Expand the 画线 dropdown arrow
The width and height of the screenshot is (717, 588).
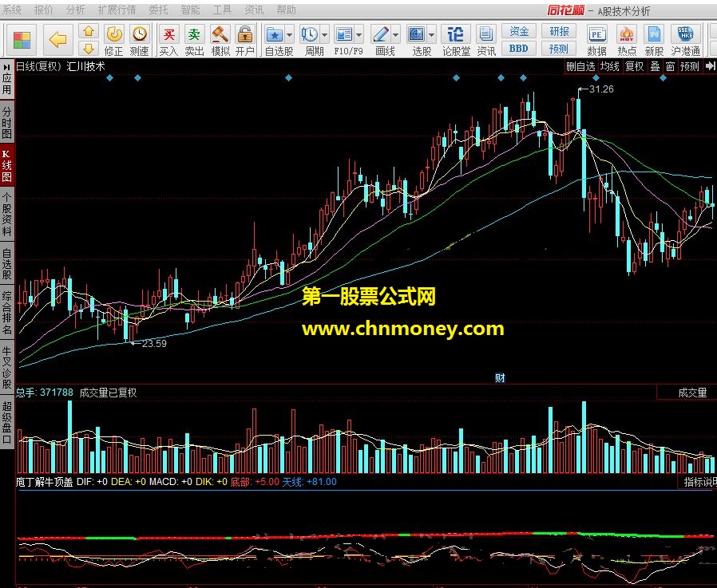tap(396, 35)
